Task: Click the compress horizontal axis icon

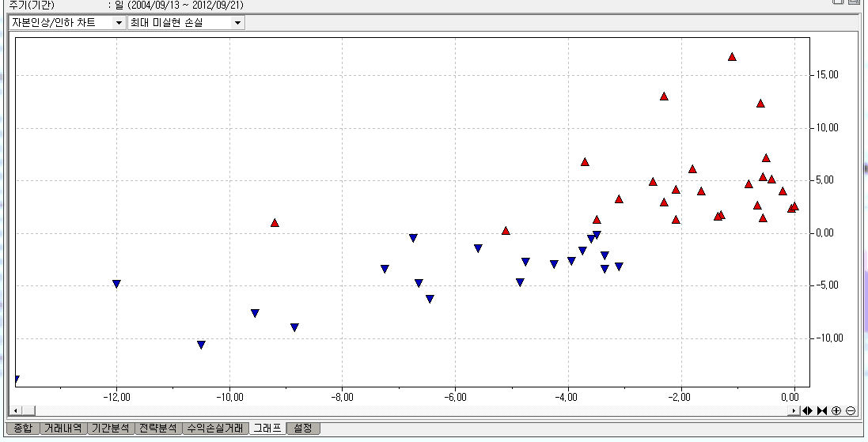Action: [x=821, y=410]
